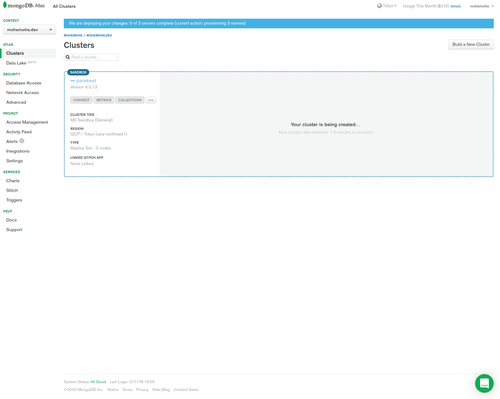Click the Alerts count badge icon
Image resolution: width=500 pixels, height=399 pixels.
pyautogui.click(x=22, y=141)
